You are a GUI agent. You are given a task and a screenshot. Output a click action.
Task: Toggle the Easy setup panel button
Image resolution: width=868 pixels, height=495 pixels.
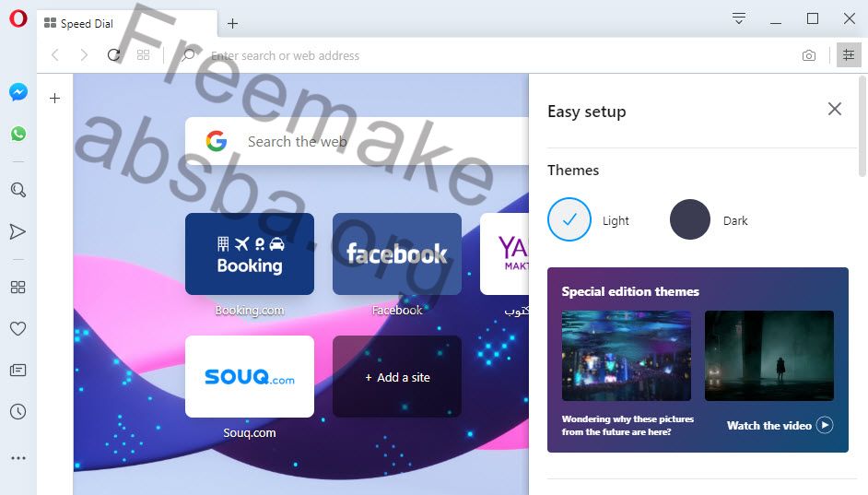(849, 54)
